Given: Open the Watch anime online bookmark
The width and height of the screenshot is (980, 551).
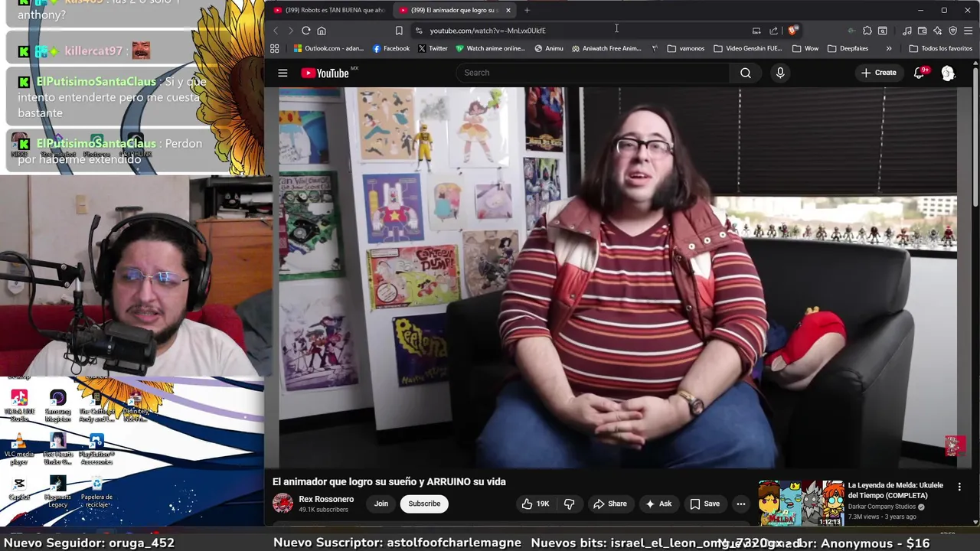Looking at the screenshot, I should click(x=490, y=48).
